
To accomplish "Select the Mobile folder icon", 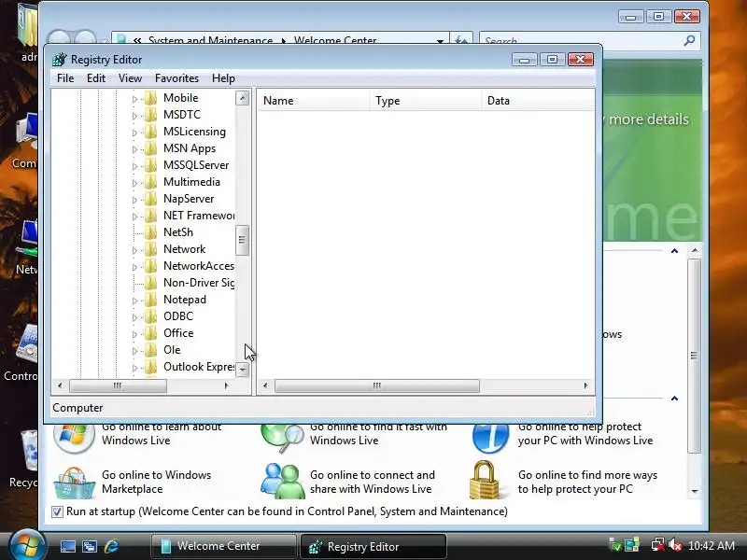I will (x=150, y=98).
